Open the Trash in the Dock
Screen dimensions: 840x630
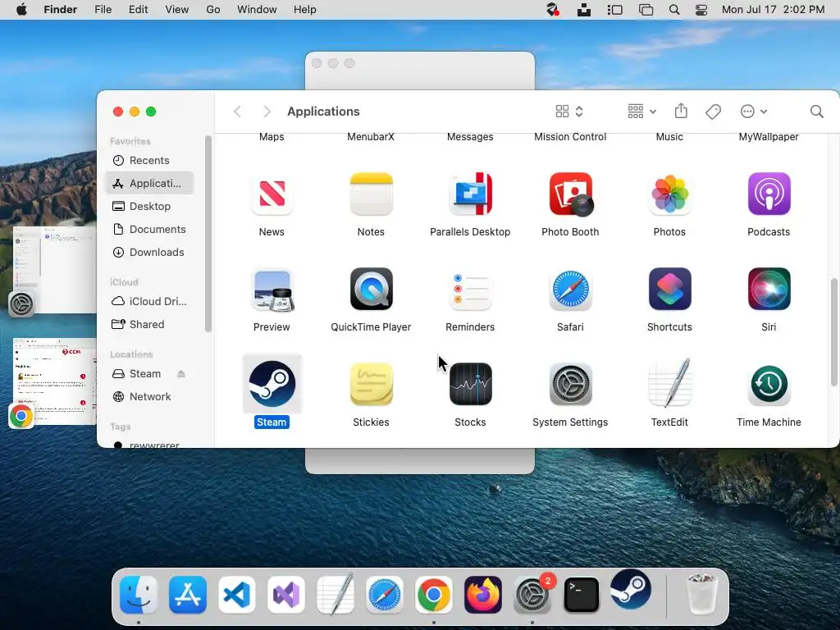702,593
